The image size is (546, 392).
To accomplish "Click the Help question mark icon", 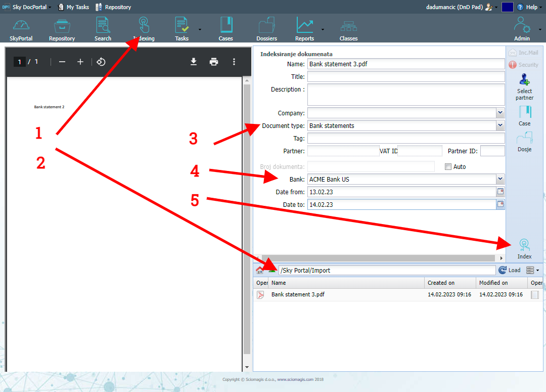I will pyautogui.click(x=520, y=7).
